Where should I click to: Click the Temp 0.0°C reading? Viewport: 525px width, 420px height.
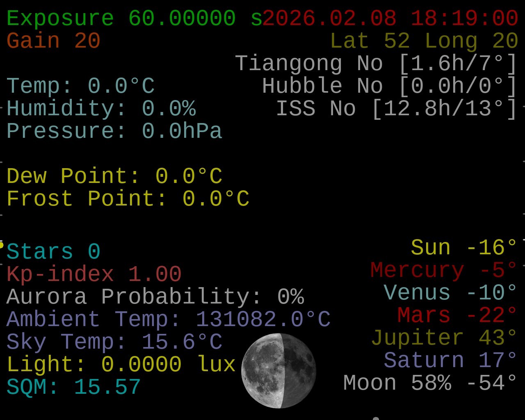[x=80, y=86]
